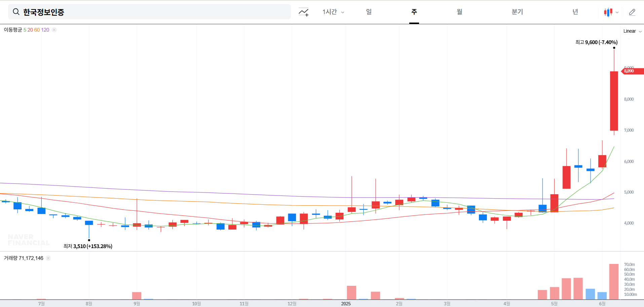
Task: Click the 4월 label on time axis
Action: (506, 304)
